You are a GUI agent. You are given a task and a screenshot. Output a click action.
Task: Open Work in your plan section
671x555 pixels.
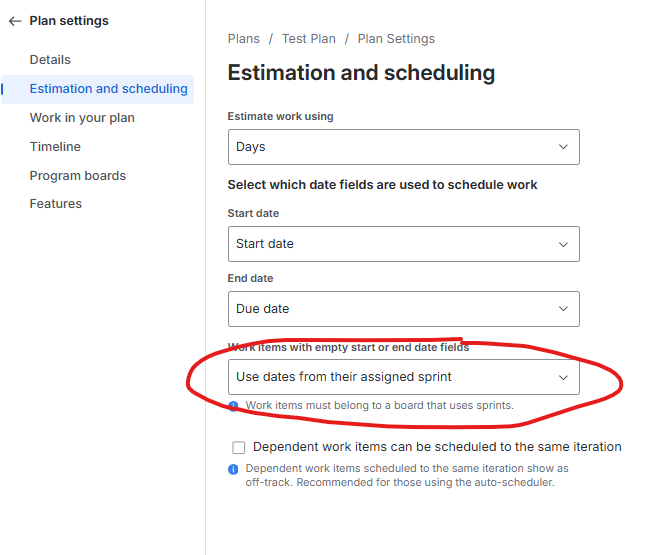(x=82, y=118)
